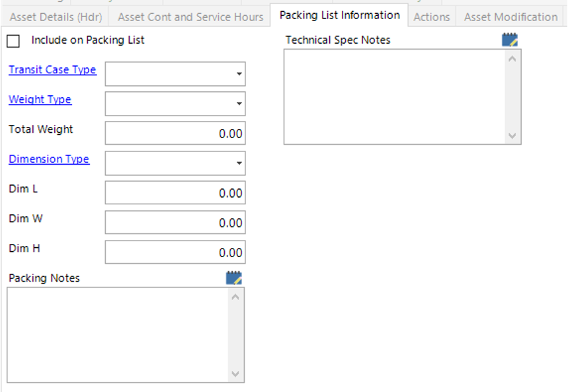Select the Packing List Information tab
The image size is (568, 392).
tap(340, 15)
